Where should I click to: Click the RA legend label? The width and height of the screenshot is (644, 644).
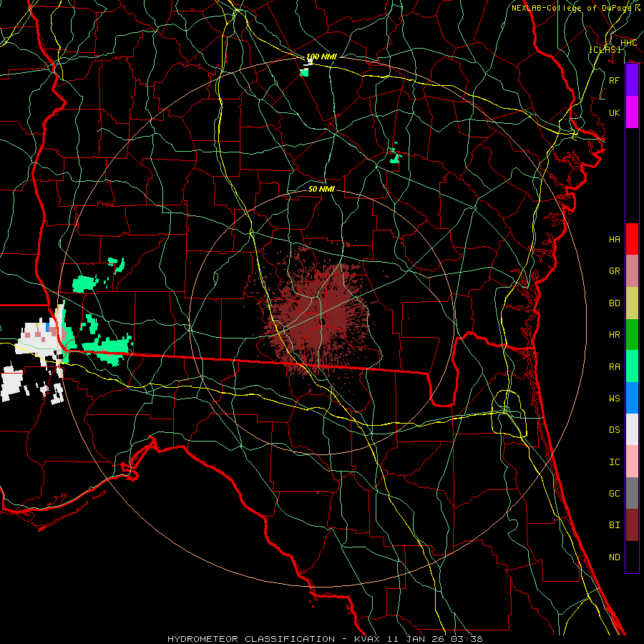click(615, 367)
